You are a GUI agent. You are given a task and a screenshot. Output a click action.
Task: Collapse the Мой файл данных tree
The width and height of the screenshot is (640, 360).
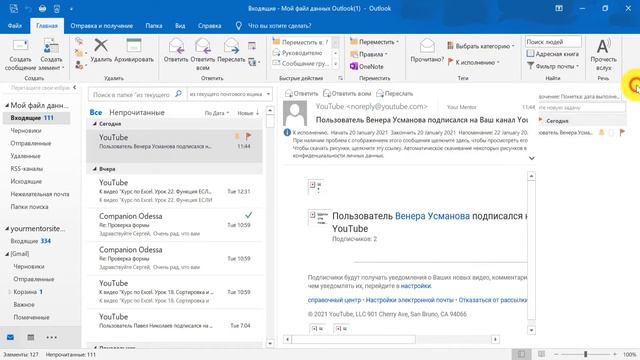point(7,105)
